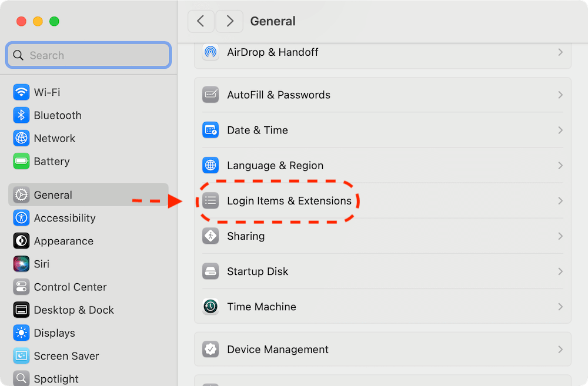Click the Siri icon in sidebar
Viewport: 588px width, 386px height.
pyautogui.click(x=22, y=264)
